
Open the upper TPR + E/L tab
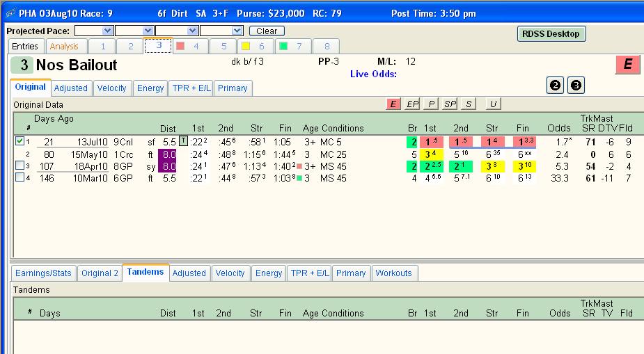click(191, 88)
